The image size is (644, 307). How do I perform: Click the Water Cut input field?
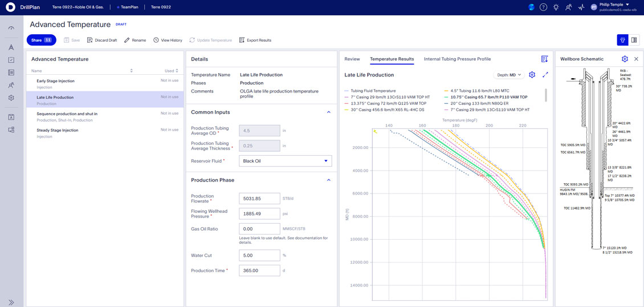[259, 255]
